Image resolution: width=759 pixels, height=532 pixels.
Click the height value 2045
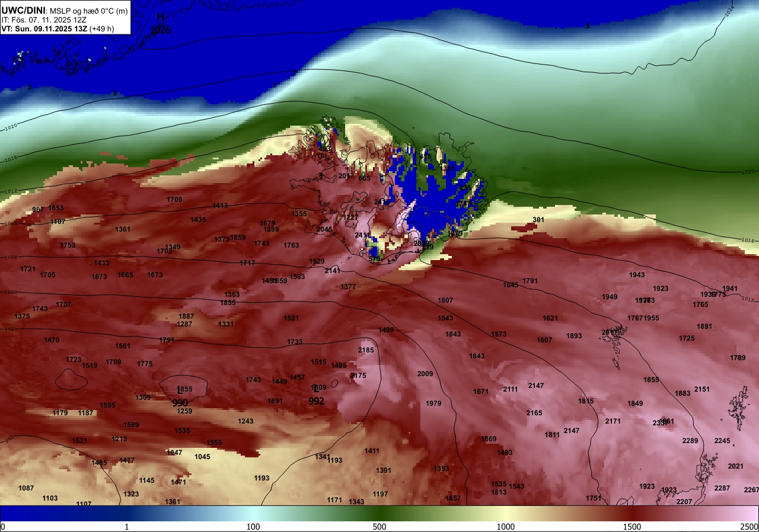(324, 229)
